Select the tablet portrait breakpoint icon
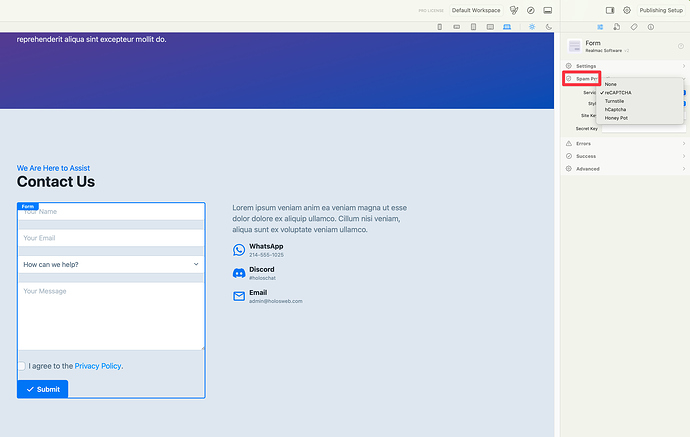 pos(473,27)
